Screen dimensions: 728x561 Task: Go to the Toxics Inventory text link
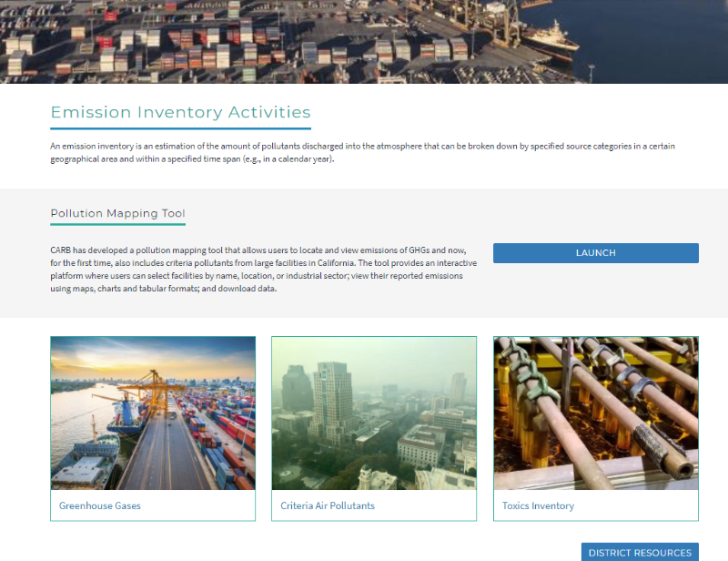pos(538,505)
